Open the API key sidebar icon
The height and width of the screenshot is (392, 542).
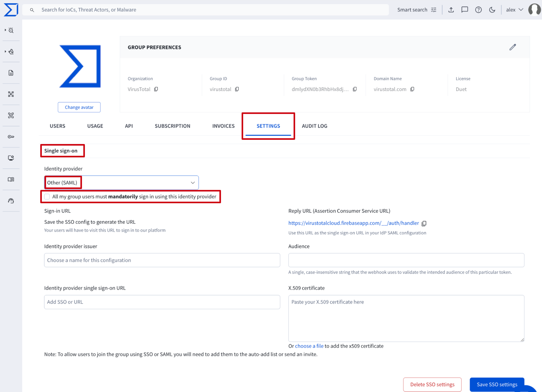[x=11, y=137]
